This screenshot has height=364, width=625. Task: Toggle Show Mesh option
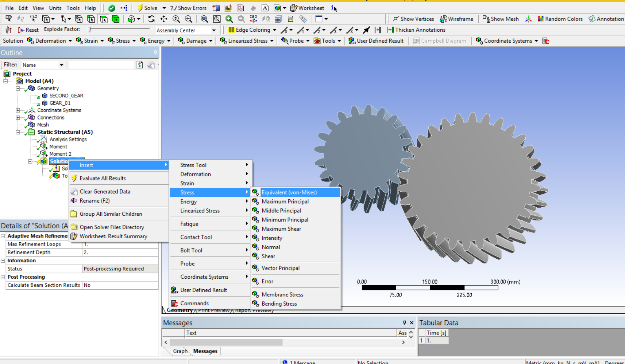click(500, 19)
